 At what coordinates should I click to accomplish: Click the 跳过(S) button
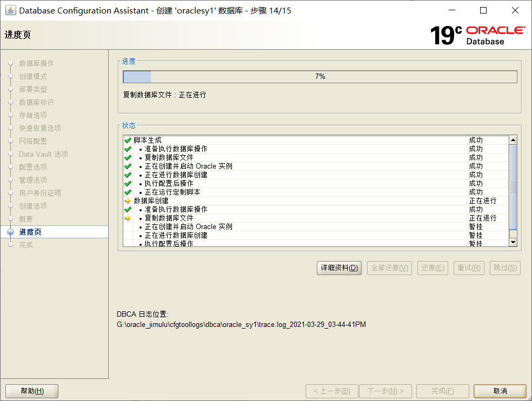pyautogui.click(x=505, y=268)
